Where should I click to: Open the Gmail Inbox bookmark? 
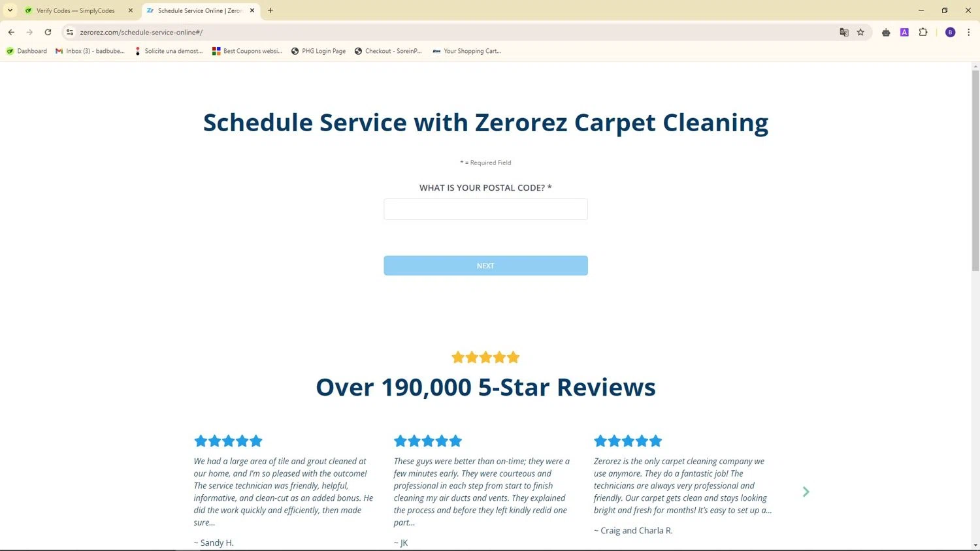(90, 51)
